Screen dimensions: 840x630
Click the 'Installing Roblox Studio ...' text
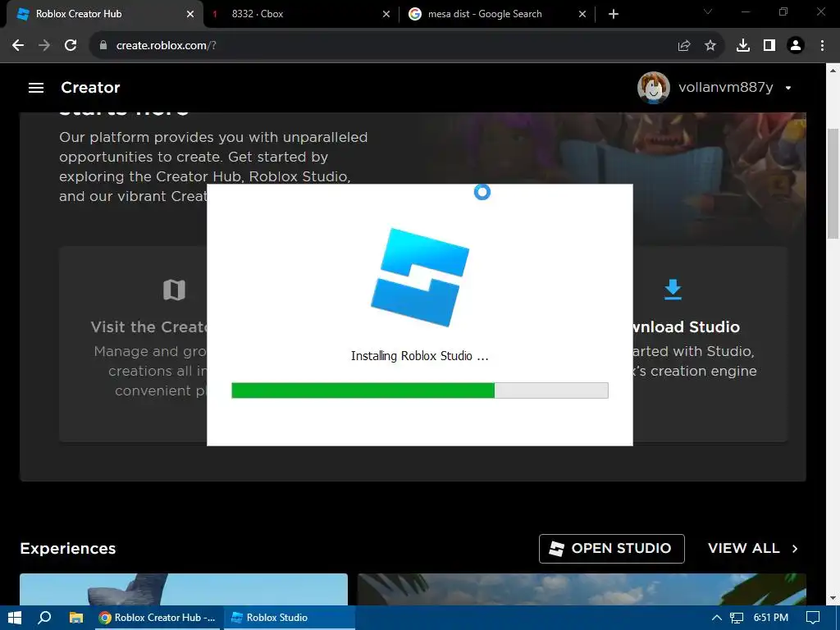click(419, 356)
